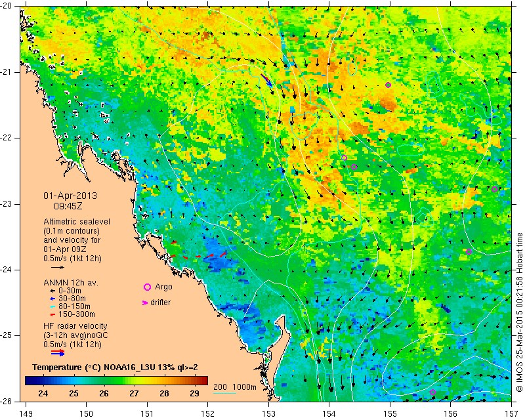525x420 pixels.
Task: Click the latitude axis label '-26'
Action: [7, 401]
